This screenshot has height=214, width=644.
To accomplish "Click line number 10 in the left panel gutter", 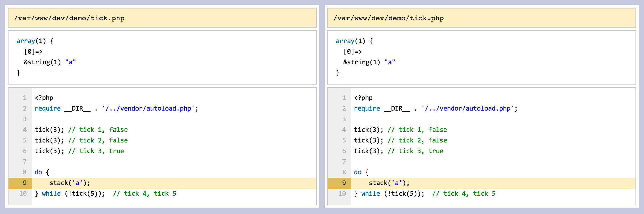I will pyautogui.click(x=23, y=194).
